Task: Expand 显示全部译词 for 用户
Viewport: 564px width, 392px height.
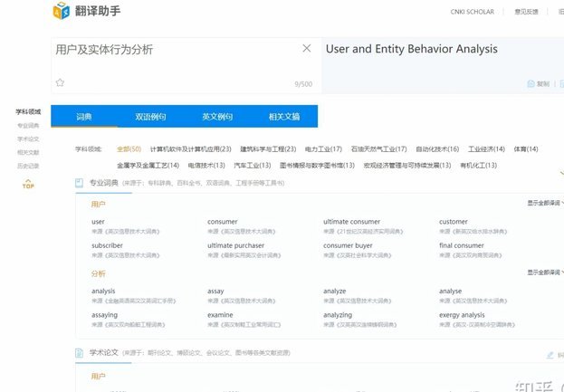Action: click(x=545, y=203)
